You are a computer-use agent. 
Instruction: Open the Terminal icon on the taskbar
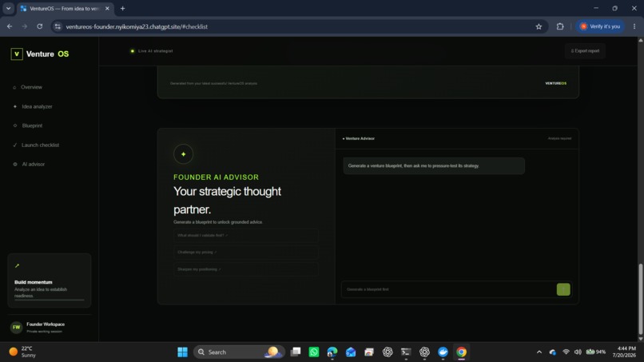(406, 352)
